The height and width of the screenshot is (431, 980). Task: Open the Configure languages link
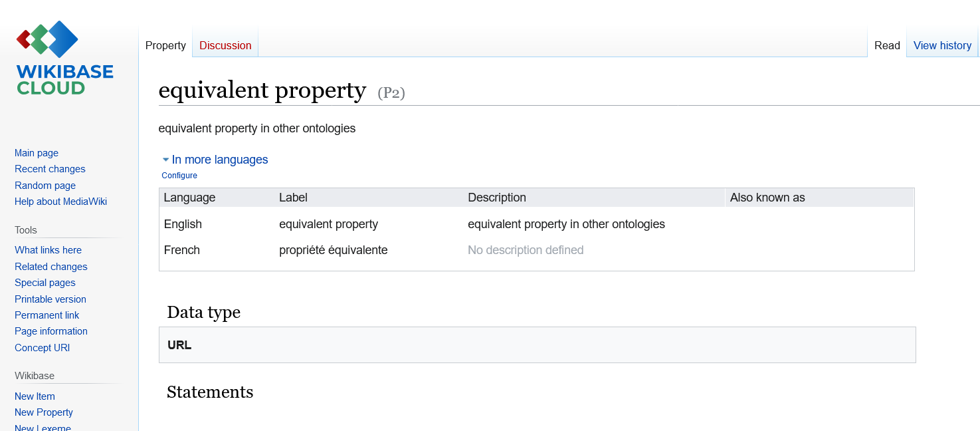point(179,176)
